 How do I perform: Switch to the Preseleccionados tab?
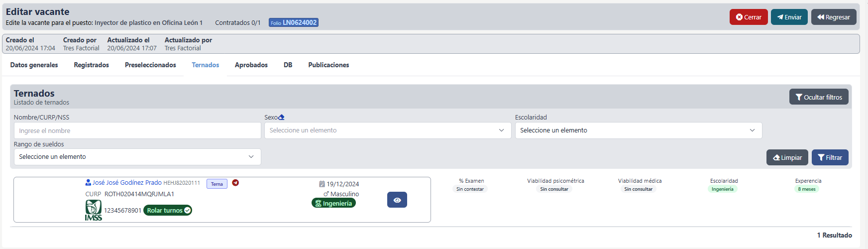(150, 65)
